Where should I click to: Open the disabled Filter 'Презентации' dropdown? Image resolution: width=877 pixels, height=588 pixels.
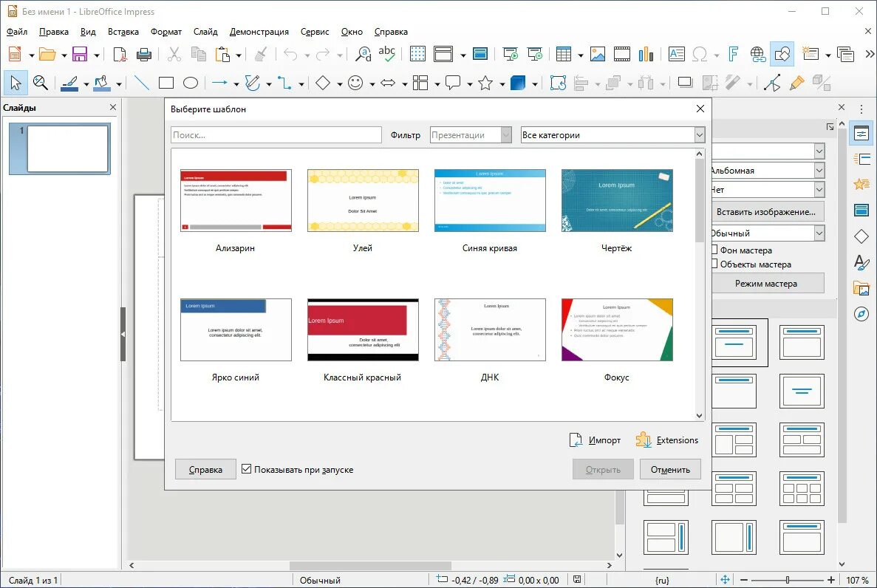click(x=471, y=135)
